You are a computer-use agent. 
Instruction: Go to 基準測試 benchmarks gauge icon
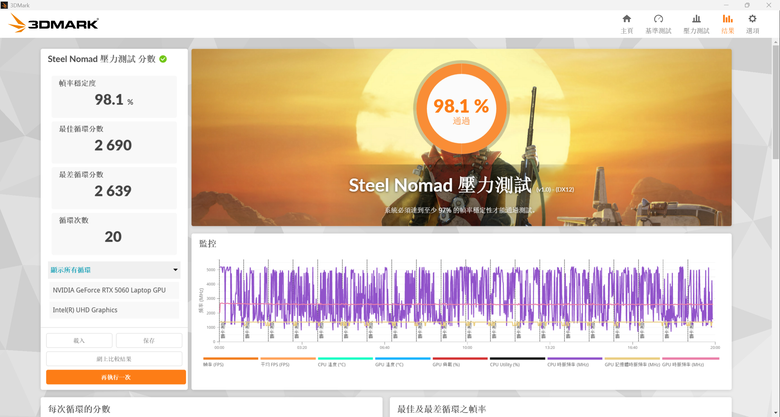click(x=658, y=24)
